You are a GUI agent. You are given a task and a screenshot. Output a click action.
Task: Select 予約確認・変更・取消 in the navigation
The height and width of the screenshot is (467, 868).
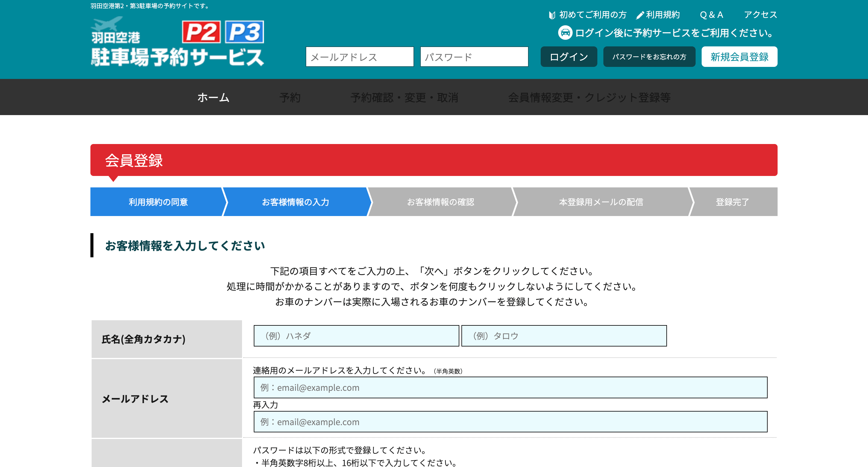pos(404,97)
